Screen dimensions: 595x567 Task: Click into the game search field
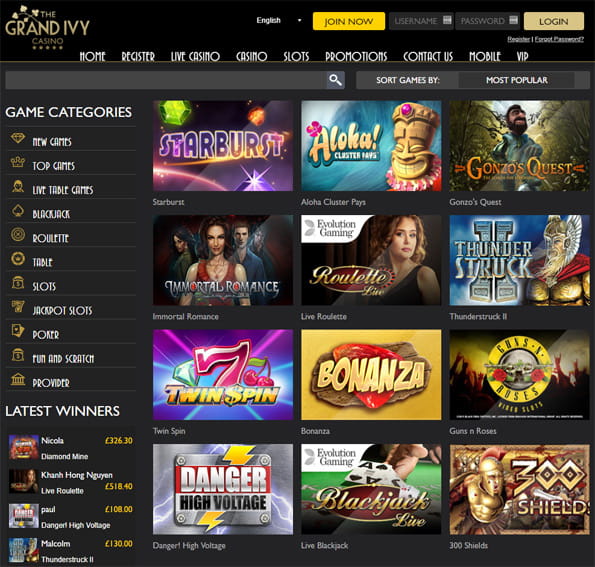point(166,80)
